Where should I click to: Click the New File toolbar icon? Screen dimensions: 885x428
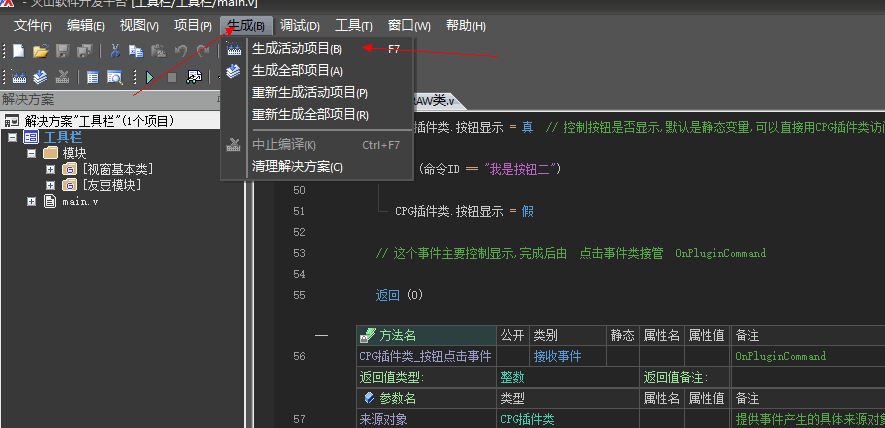(18, 51)
